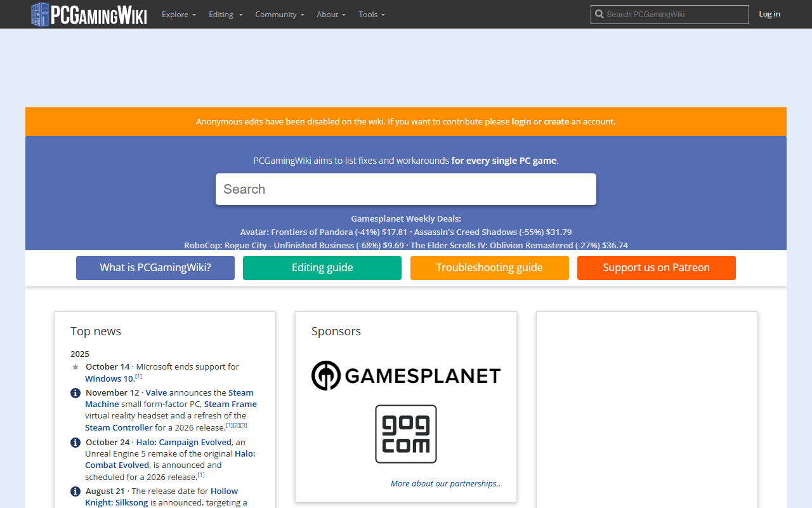
Task: Focus the large central Search box
Action: [406, 189]
